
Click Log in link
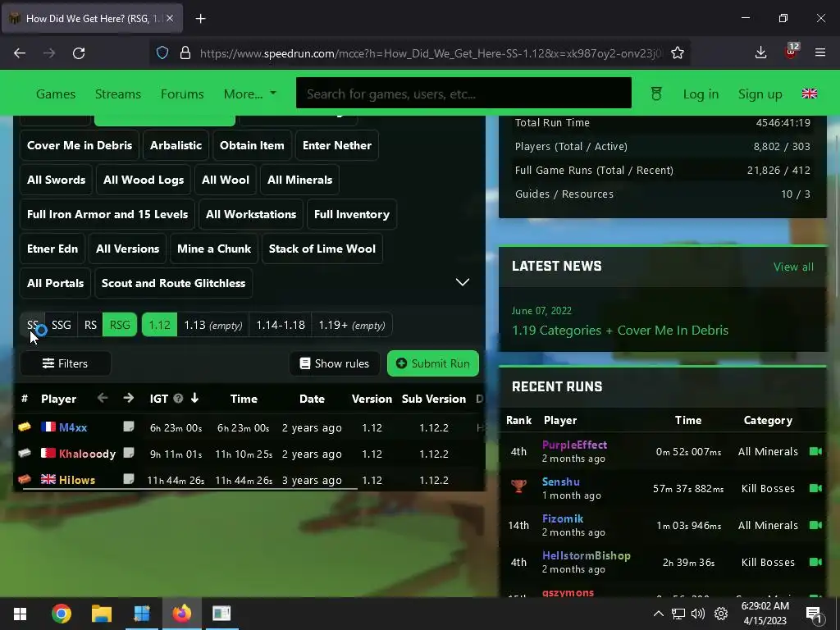(x=701, y=94)
